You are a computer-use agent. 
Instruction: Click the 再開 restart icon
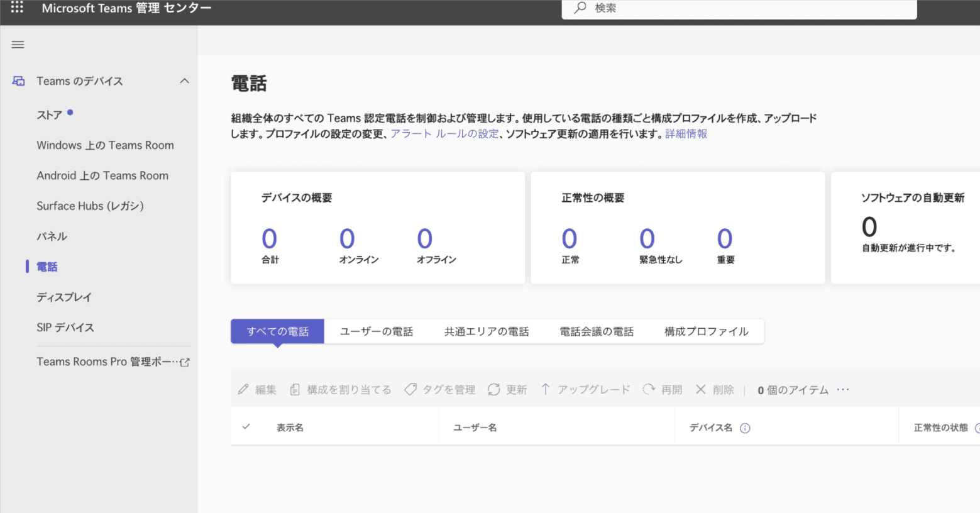coord(648,389)
